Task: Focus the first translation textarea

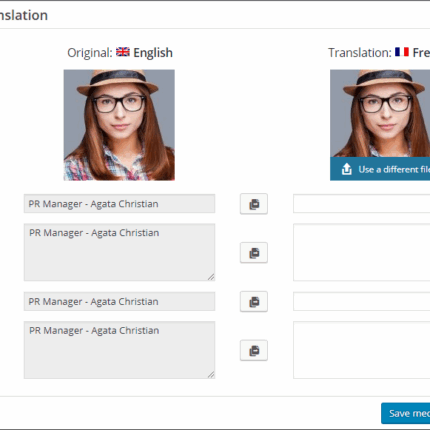Action: pos(362,252)
